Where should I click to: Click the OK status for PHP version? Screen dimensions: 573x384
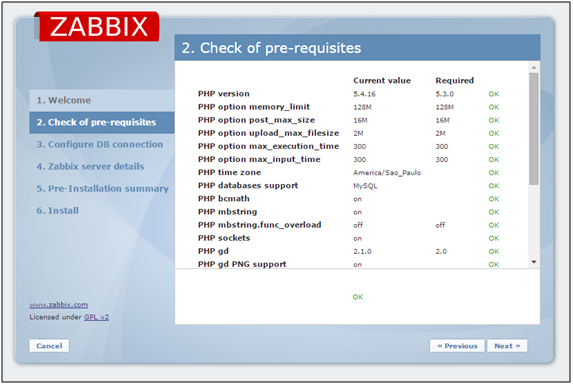coord(494,94)
